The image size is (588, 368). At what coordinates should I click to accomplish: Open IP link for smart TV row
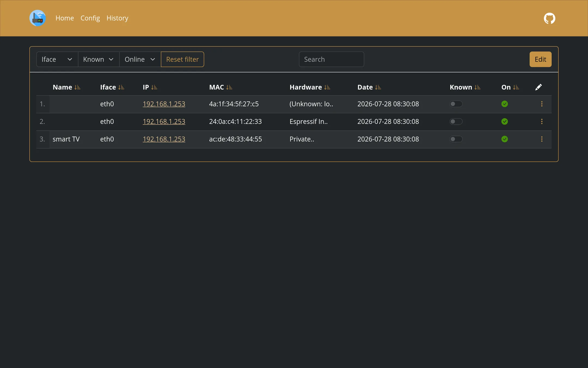pos(164,139)
